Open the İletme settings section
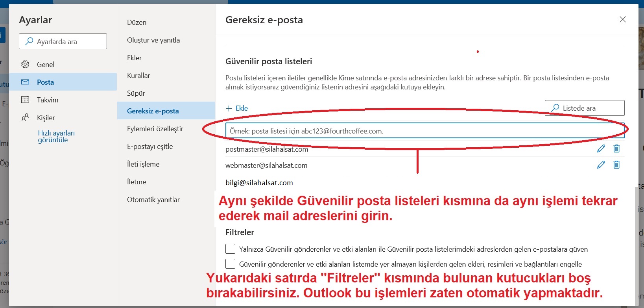 [x=137, y=182]
